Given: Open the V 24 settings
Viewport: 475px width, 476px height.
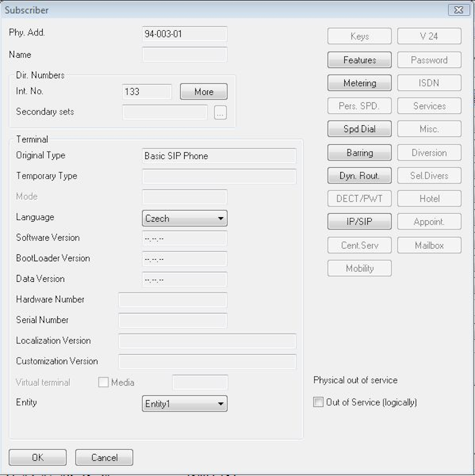Looking at the screenshot, I should click(x=429, y=36).
